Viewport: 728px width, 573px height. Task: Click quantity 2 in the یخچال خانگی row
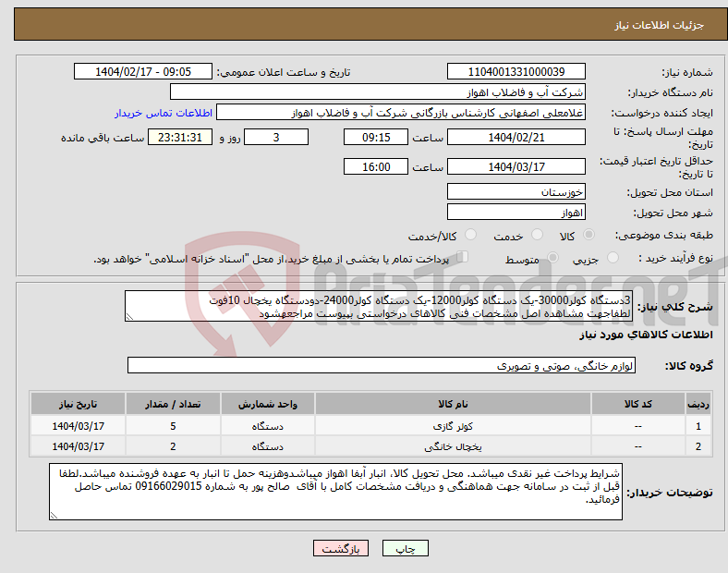173,446
